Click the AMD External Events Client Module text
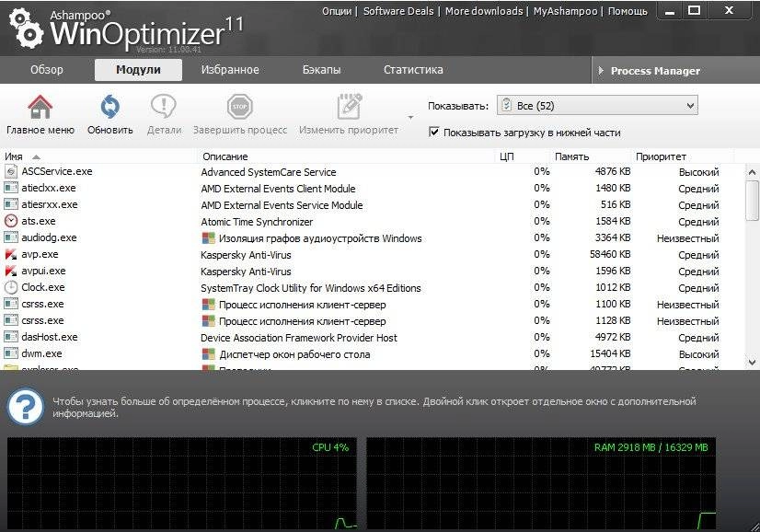Viewport: 760px width, 532px height. click(278, 189)
